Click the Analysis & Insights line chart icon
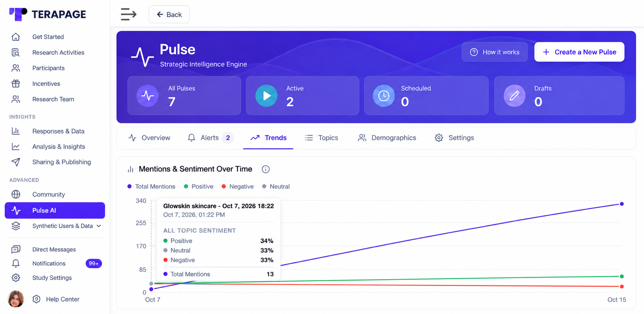 tap(16, 147)
